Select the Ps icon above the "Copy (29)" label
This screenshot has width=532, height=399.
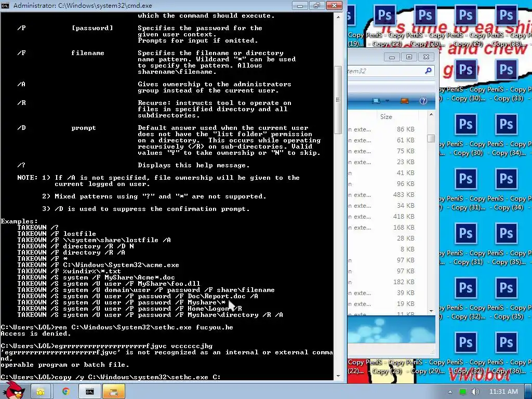click(465, 15)
